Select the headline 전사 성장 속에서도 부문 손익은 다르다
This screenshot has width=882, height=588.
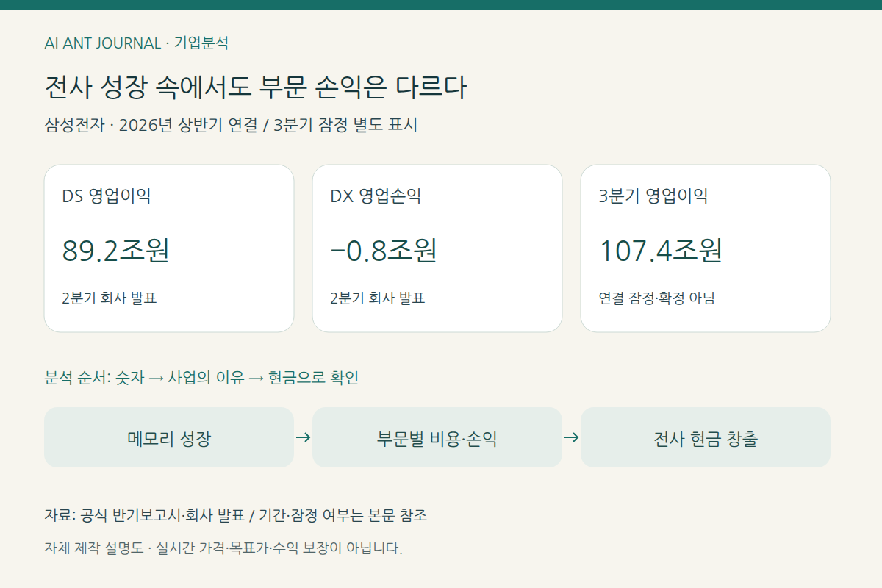click(256, 87)
